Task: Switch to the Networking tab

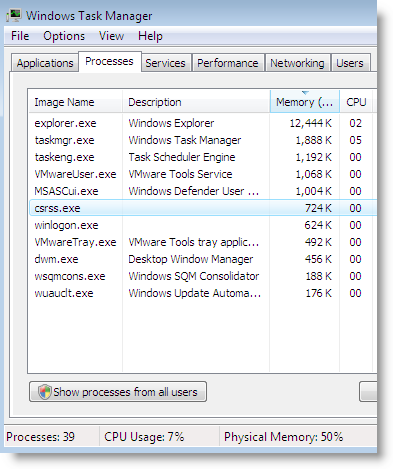Action: [x=297, y=63]
